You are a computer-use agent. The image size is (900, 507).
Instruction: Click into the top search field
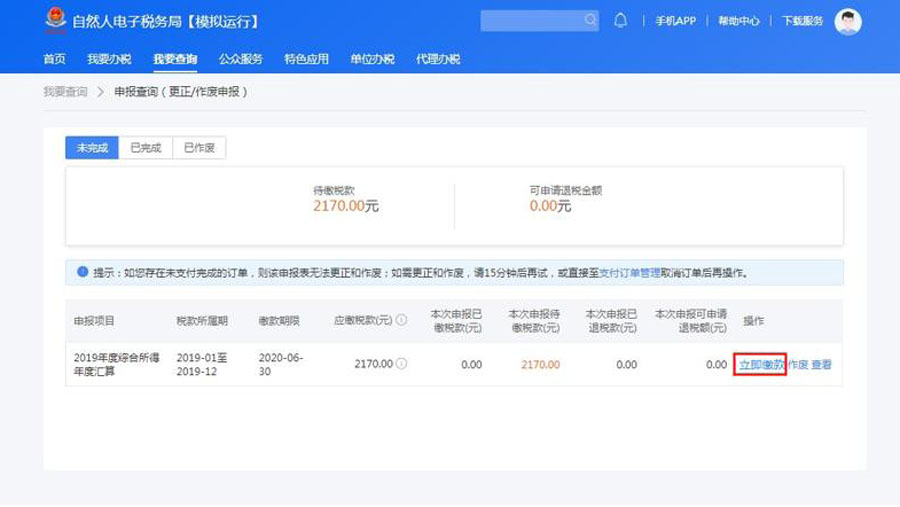(530, 20)
